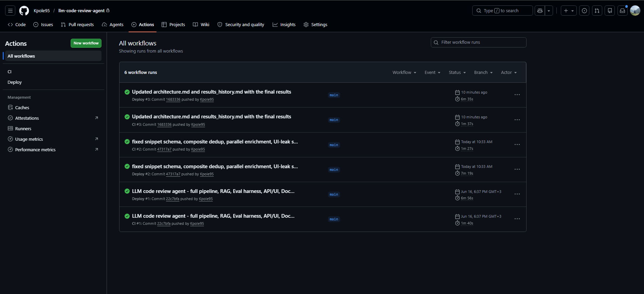Click external link arrow beside Usage metrics
Screen dimensions: 644x294
pos(96,139)
